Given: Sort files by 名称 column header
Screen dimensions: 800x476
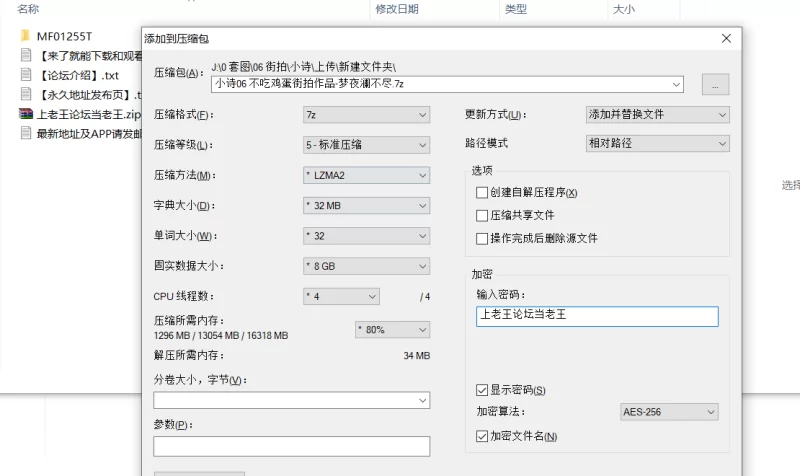Looking at the screenshot, I should coord(28,9).
